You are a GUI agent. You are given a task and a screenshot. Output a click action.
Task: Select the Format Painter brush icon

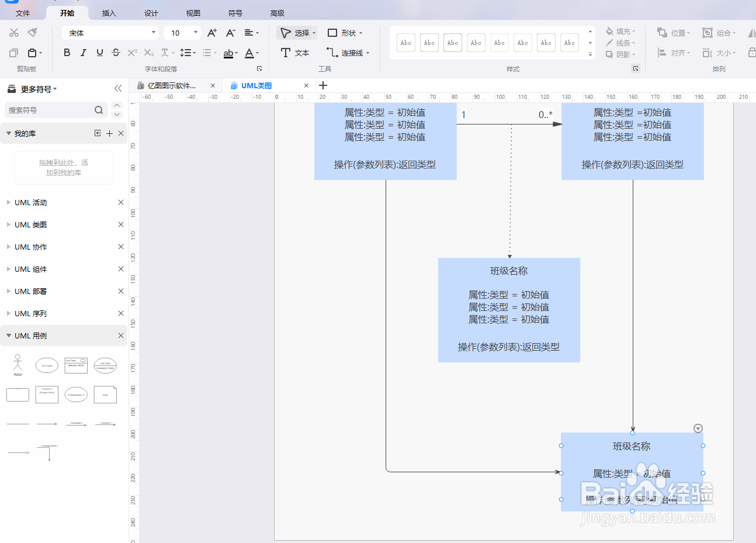pyautogui.click(x=33, y=32)
